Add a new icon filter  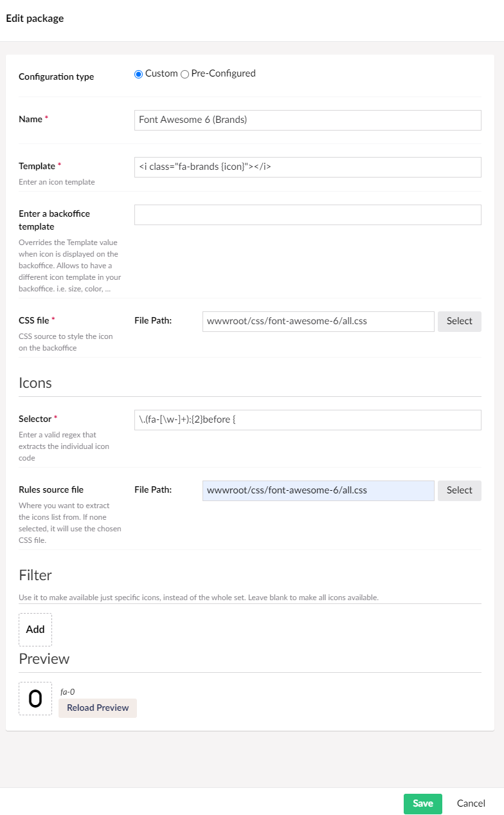tap(35, 629)
